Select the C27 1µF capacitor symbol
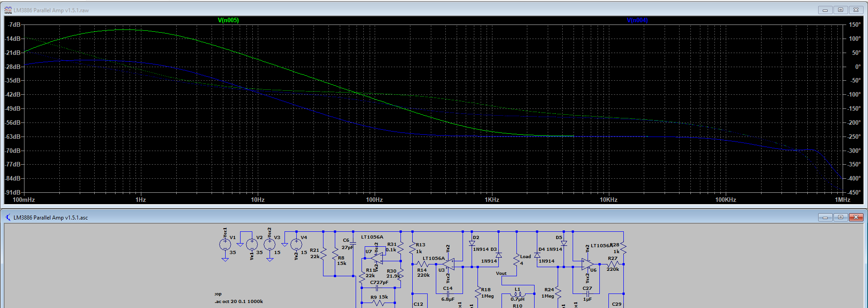Image resolution: width=868 pixels, height=308 pixels. [588, 293]
